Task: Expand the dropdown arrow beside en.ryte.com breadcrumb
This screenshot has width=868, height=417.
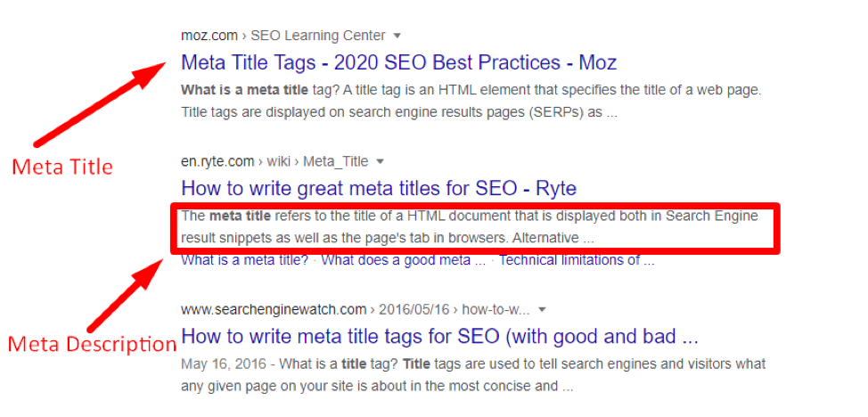Action: (x=380, y=161)
